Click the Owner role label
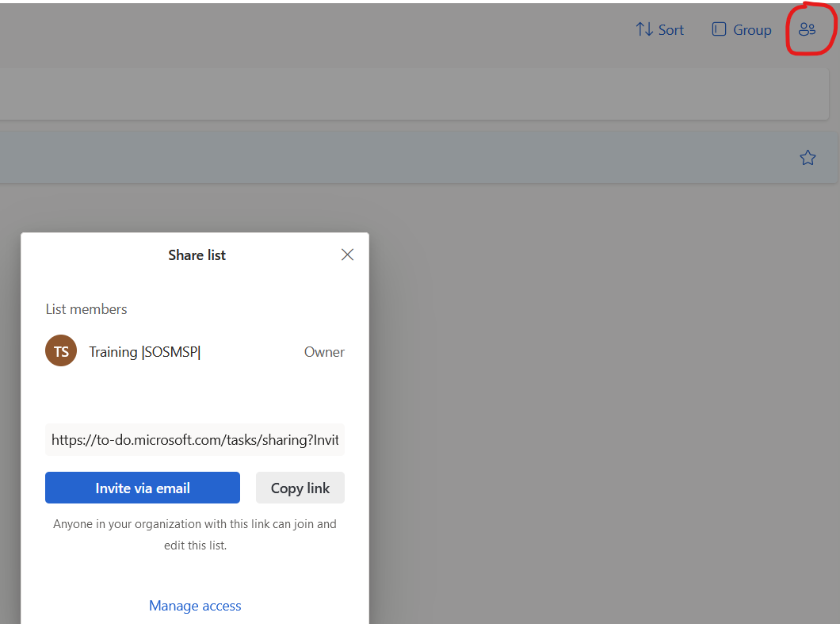Viewport: 840px width, 624px height. 324,352
